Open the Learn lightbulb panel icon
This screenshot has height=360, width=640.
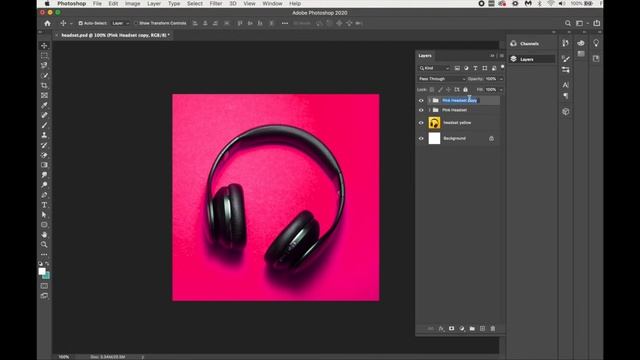pyautogui.click(x=596, y=43)
